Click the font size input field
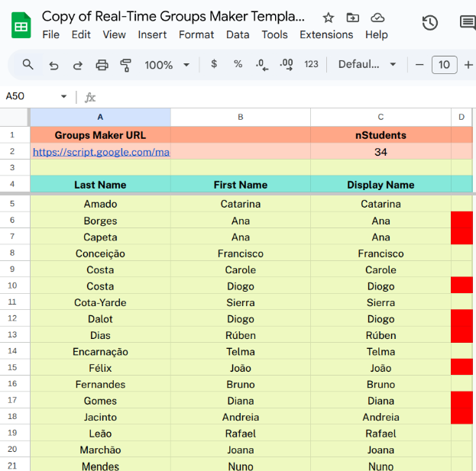The image size is (476, 471). pyautogui.click(x=445, y=65)
